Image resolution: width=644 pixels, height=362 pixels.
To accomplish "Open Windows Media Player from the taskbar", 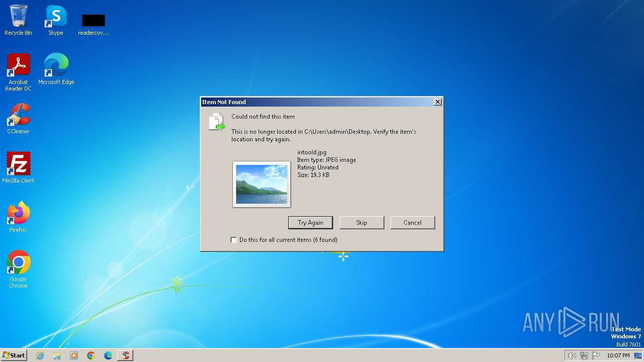I will point(74,355).
